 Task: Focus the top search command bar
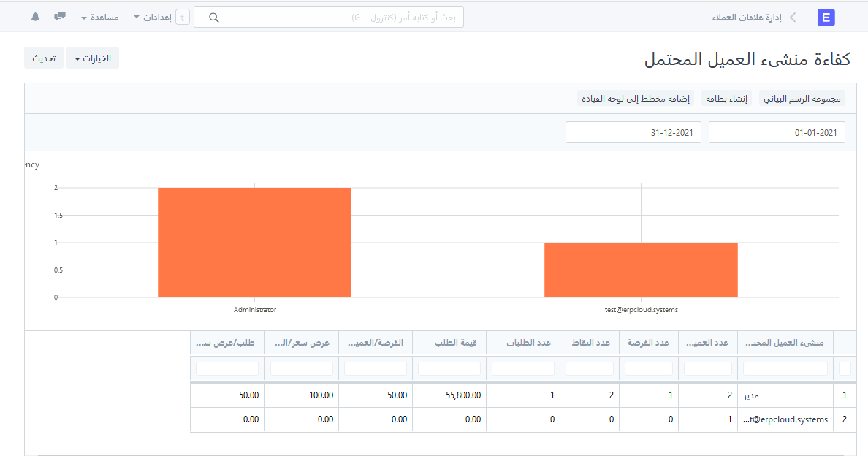point(329,17)
